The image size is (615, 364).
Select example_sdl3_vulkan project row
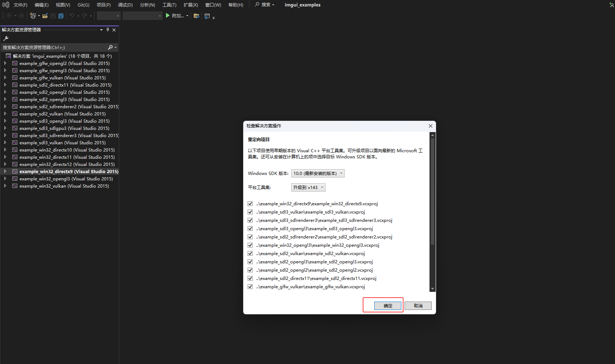click(x=60, y=142)
